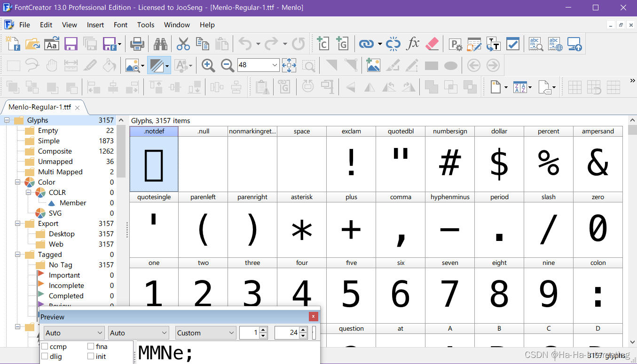Open Font Properties 'P' gear icon
The height and width of the screenshot is (364, 637).
click(x=456, y=44)
